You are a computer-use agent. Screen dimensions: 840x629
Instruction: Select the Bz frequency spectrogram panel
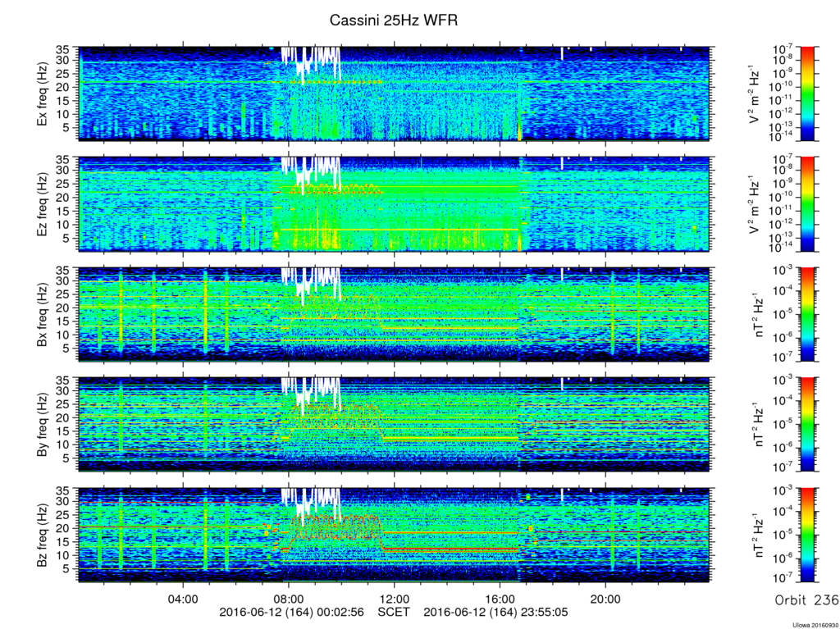(x=395, y=535)
